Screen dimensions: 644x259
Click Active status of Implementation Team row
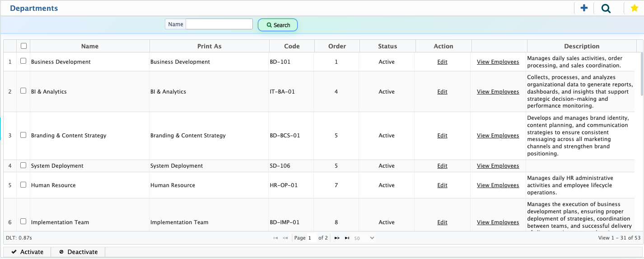[387, 222]
